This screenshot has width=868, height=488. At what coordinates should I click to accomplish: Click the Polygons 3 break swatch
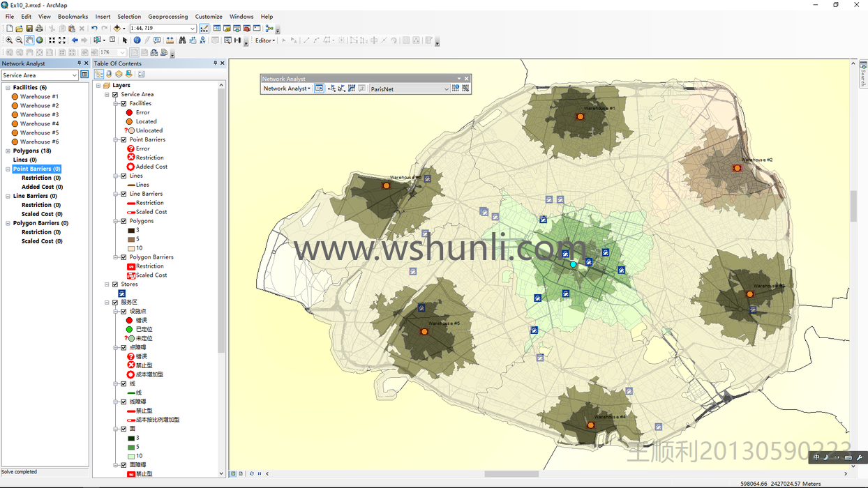point(131,230)
